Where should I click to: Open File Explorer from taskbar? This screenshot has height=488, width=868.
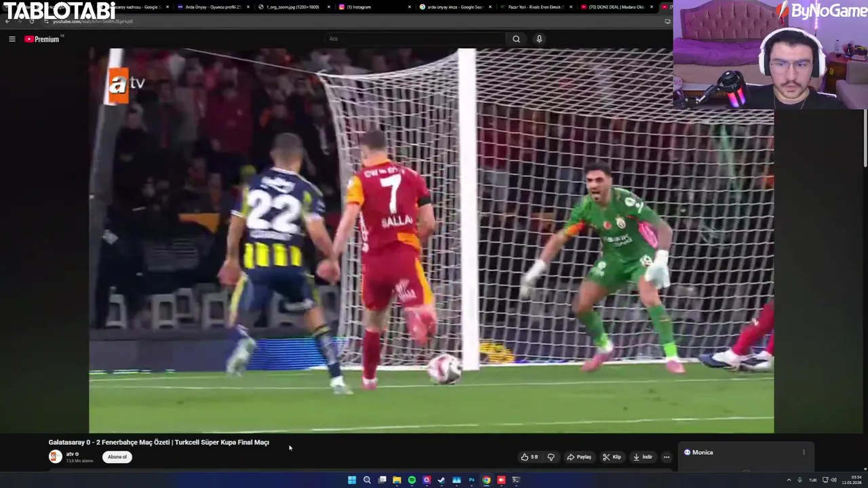coord(397,480)
